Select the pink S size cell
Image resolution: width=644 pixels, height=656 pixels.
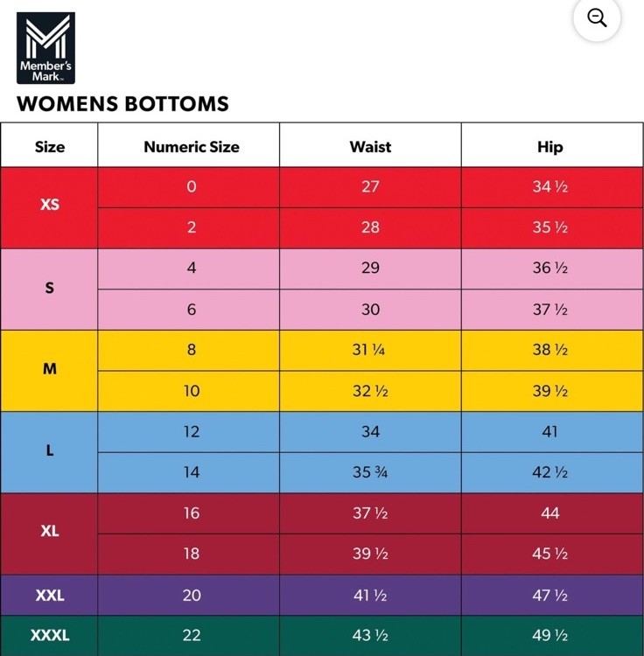pos(49,289)
